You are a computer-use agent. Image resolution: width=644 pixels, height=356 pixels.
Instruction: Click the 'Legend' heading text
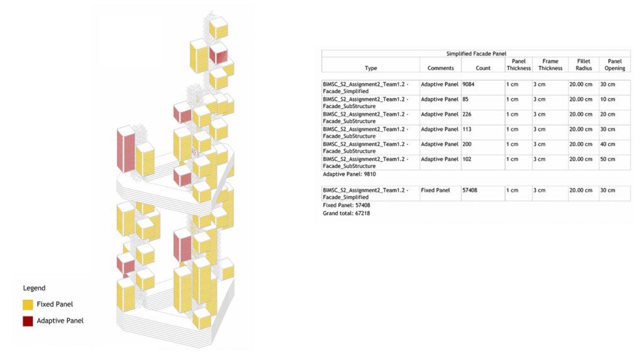[x=34, y=288]
